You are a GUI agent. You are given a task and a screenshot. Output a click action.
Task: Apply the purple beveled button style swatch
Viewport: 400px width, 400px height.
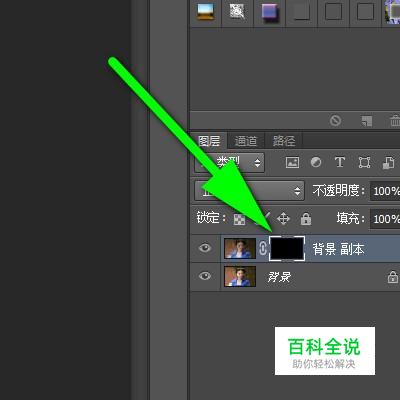[269, 12]
